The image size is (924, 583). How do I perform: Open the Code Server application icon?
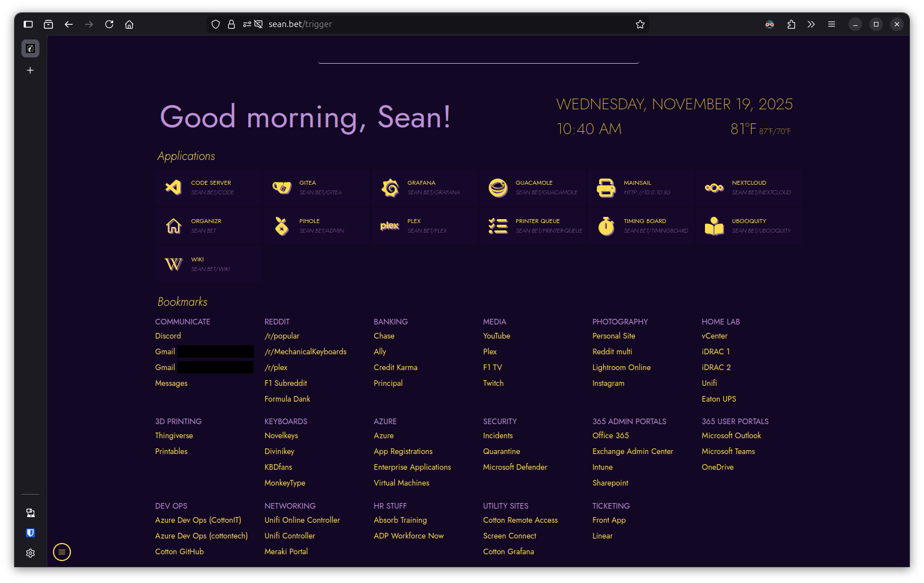click(173, 188)
